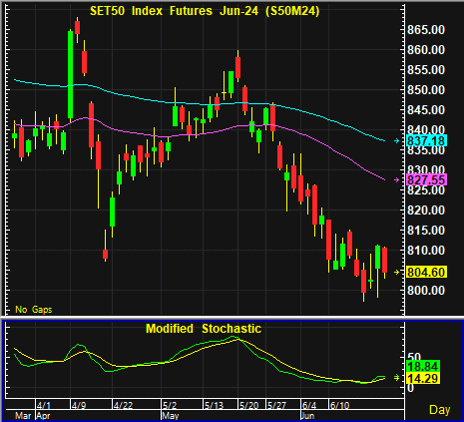Image resolution: width=464 pixels, height=422 pixels.
Task: Click the yellow 804.60 last price label
Action: [x=426, y=272]
